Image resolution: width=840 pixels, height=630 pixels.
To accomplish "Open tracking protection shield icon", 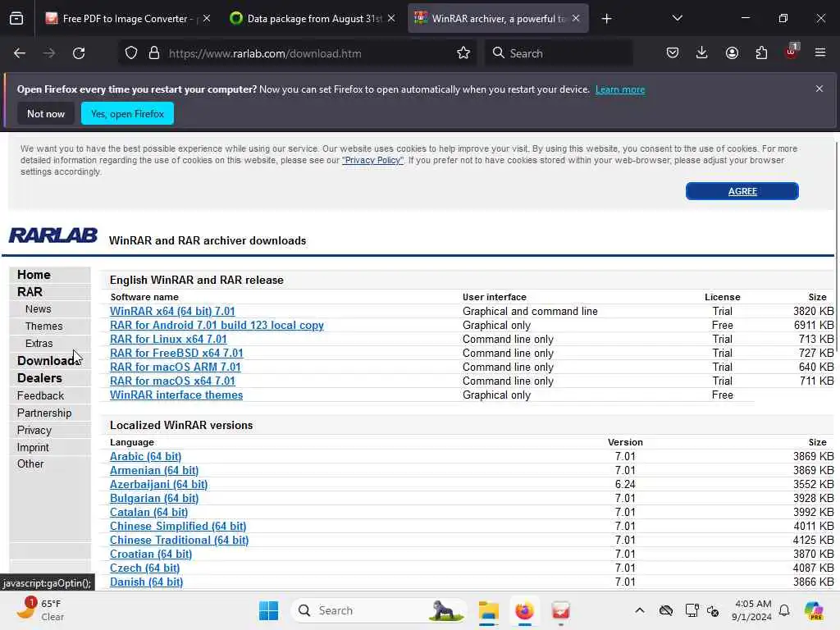I will coord(131,53).
